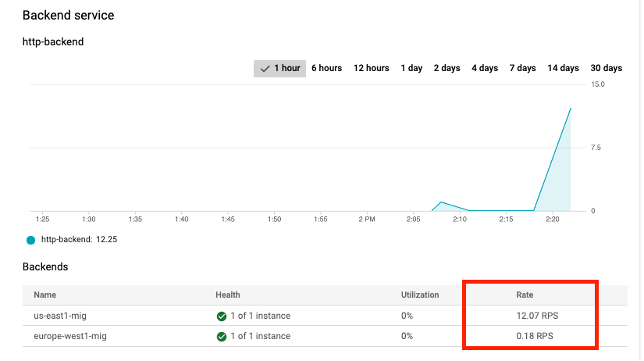Click the Health column header
The image size is (644, 361).
coord(228,295)
